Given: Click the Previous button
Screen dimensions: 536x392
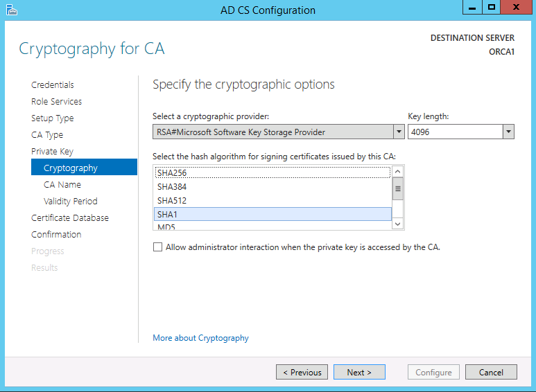Looking at the screenshot, I should [x=302, y=373].
